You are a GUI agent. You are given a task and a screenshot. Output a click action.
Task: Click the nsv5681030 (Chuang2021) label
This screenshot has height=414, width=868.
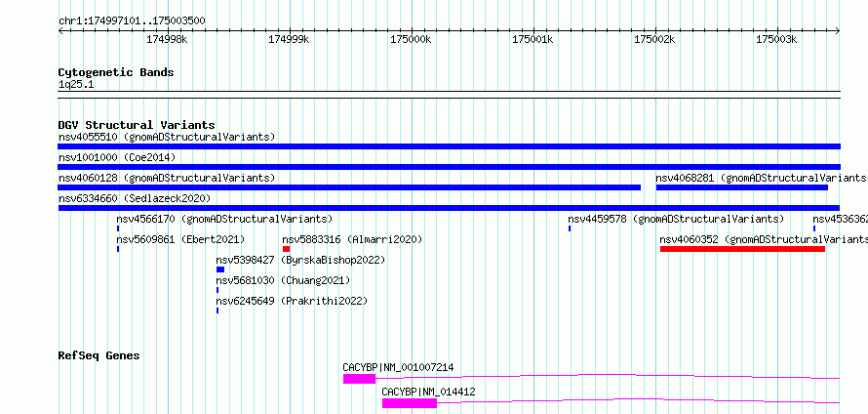click(283, 280)
